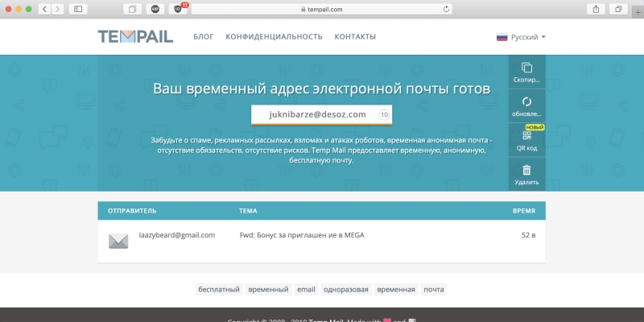This screenshot has height=322, width=644.
Task: Open the БЛОГ menu item
Action: point(204,37)
